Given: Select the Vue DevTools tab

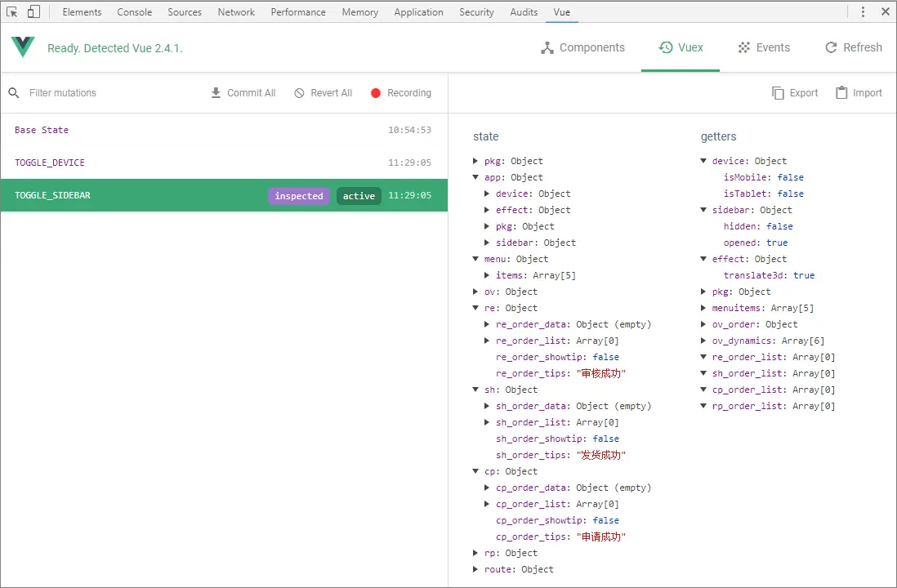Looking at the screenshot, I should tap(562, 12).
